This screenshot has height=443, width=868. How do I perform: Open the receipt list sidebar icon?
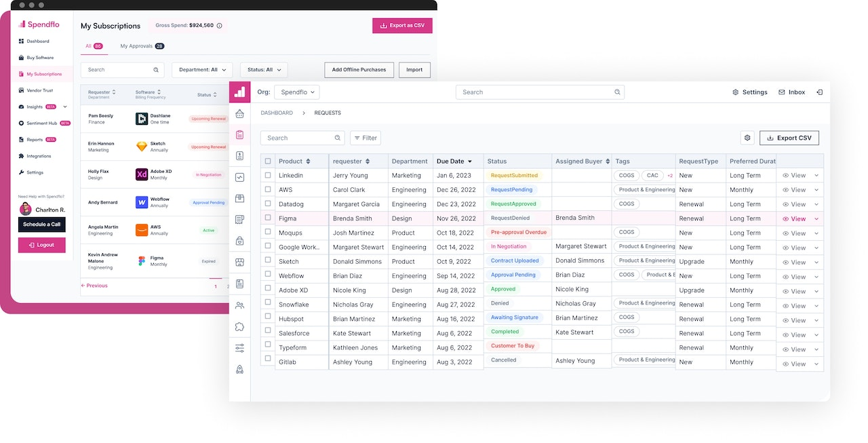point(239,220)
